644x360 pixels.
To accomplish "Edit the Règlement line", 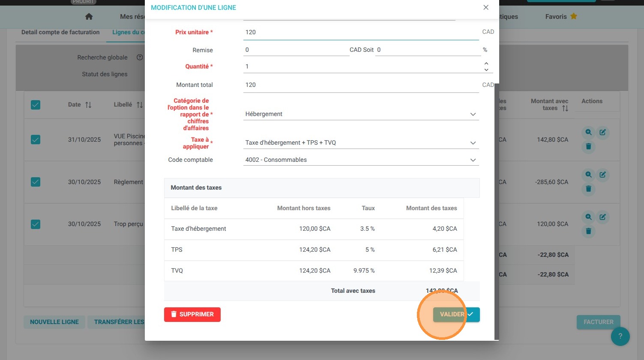I will [x=602, y=175].
